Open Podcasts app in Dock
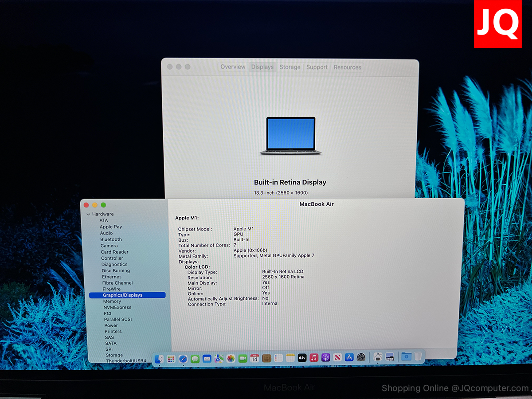The height and width of the screenshot is (399, 532). (326, 357)
